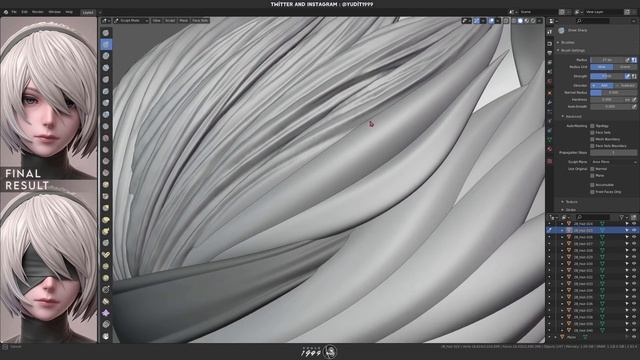Select the Inflate brush tool
The image size is (640, 360).
tap(106, 103)
